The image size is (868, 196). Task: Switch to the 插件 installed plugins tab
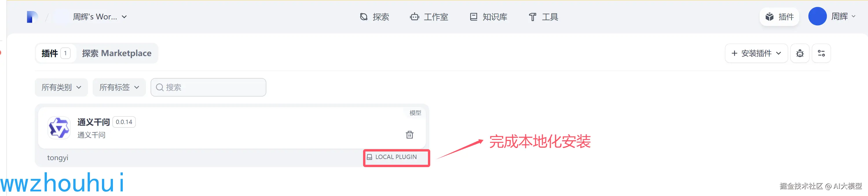[x=56, y=53]
